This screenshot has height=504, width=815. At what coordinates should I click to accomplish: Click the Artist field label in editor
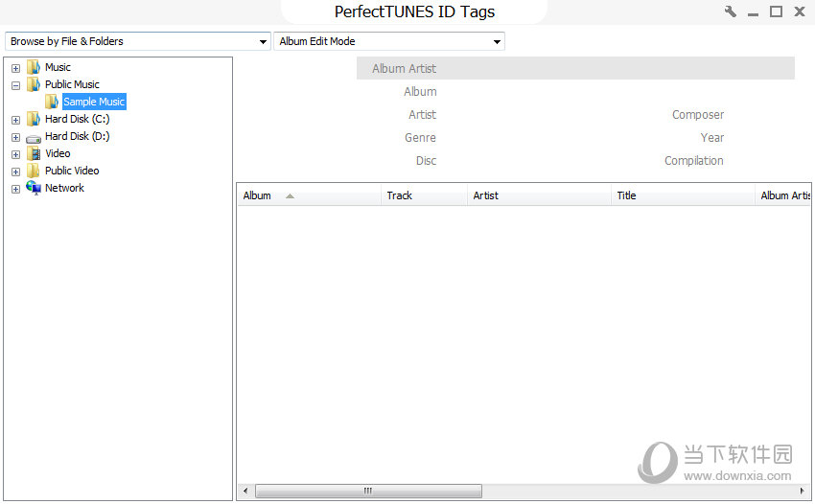click(422, 114)
